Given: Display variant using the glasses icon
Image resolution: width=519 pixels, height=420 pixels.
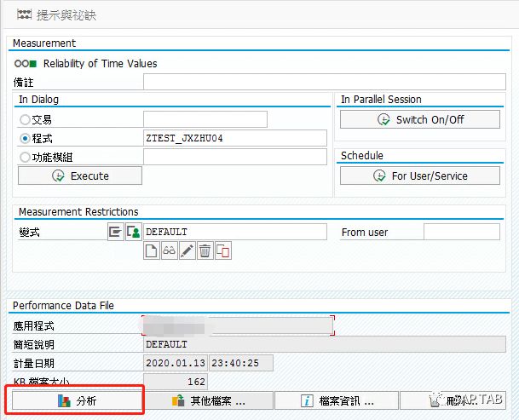Looking at the screenshot, I should click(x=170, y=250).
